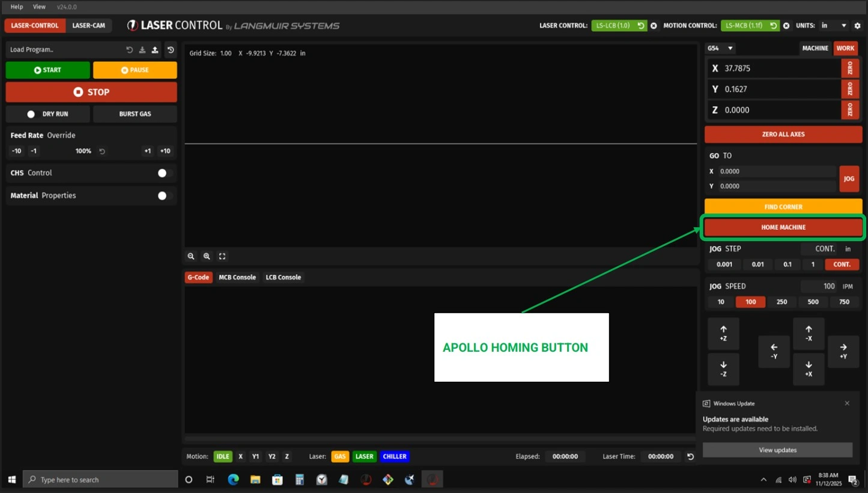Jog the machine using +Z arrow
The image size is (868, 493).
point(723,333)
